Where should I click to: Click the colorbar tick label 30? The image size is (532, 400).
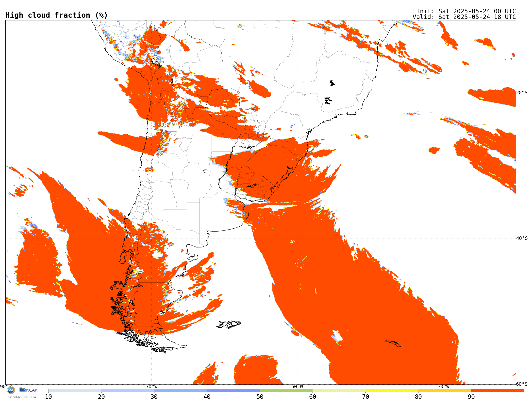154,397
